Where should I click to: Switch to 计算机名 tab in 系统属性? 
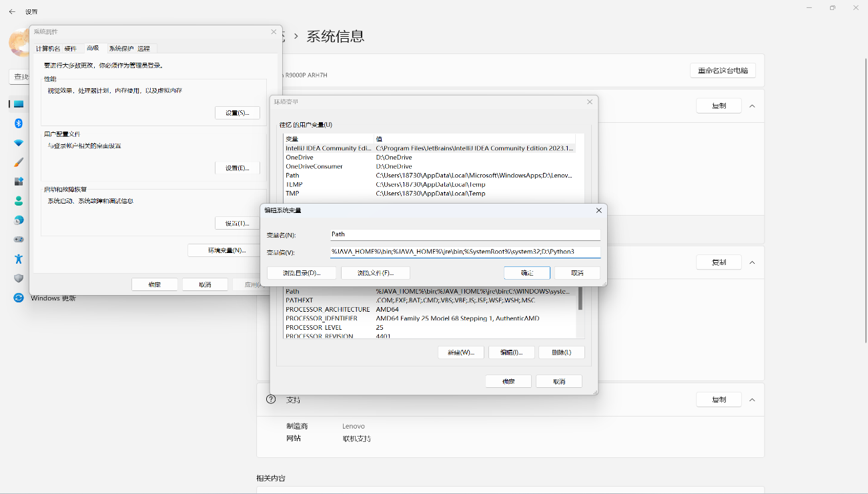[48, 49]
